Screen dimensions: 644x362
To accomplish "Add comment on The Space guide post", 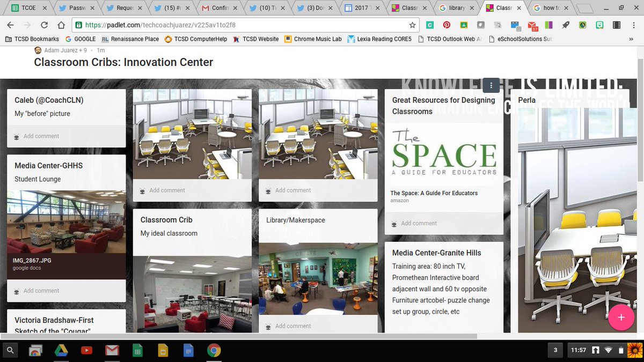I will [419, 224].
